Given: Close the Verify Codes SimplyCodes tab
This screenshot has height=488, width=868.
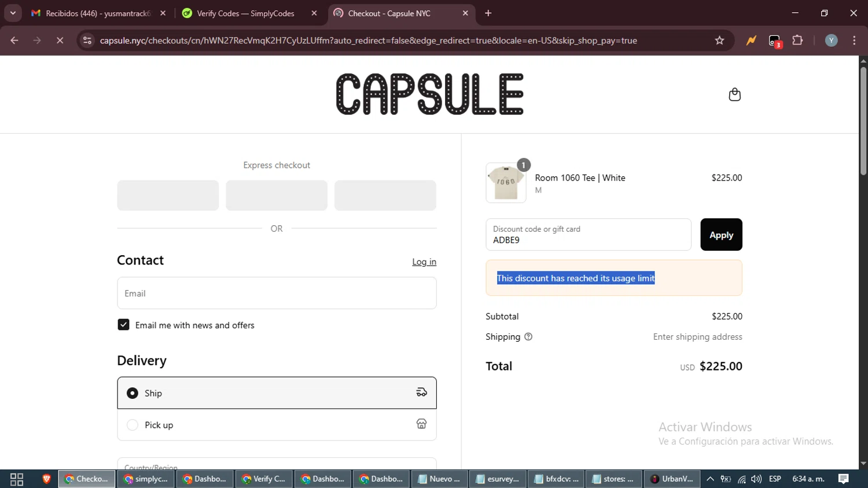Looking at the screenshot, I should pos(314,13).
